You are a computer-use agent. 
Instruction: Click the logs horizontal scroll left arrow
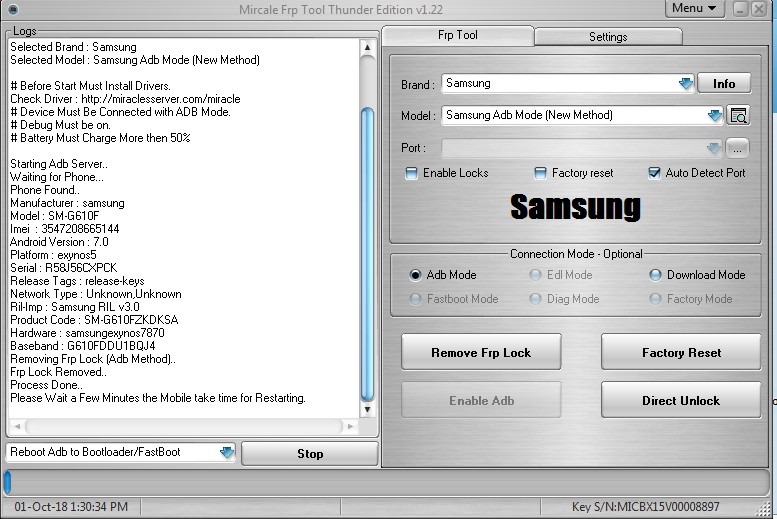17,426
